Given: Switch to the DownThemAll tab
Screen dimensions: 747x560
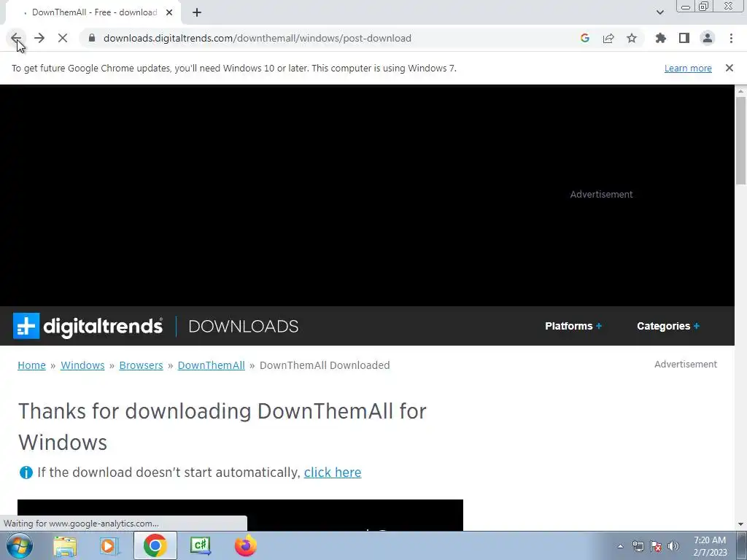Looking at the screenshot, I should pyautogui.click(x=93, y=12).
